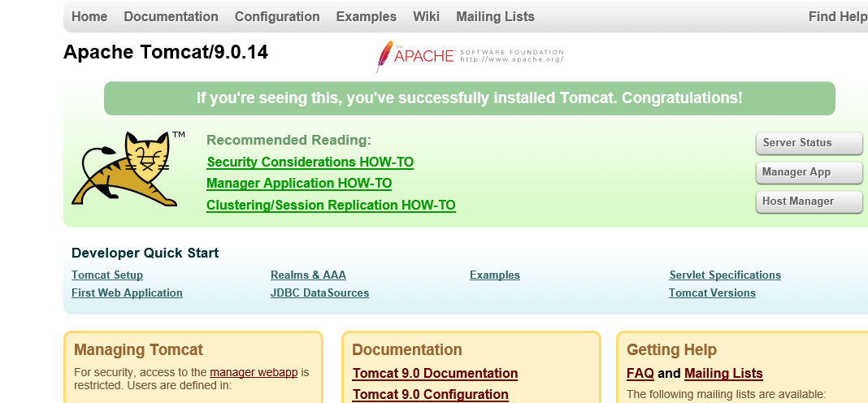Image resolution: width=868 pixels, height=403 pixels.
Task: Follow the manager webapp link
Action: (254, 373)
